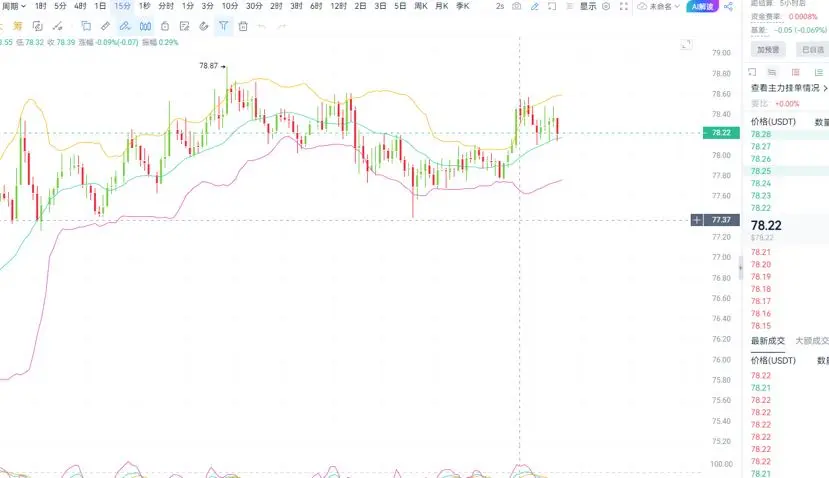The image size is (829, 478).
Task: Click the share icon
Action: (729, 6)
